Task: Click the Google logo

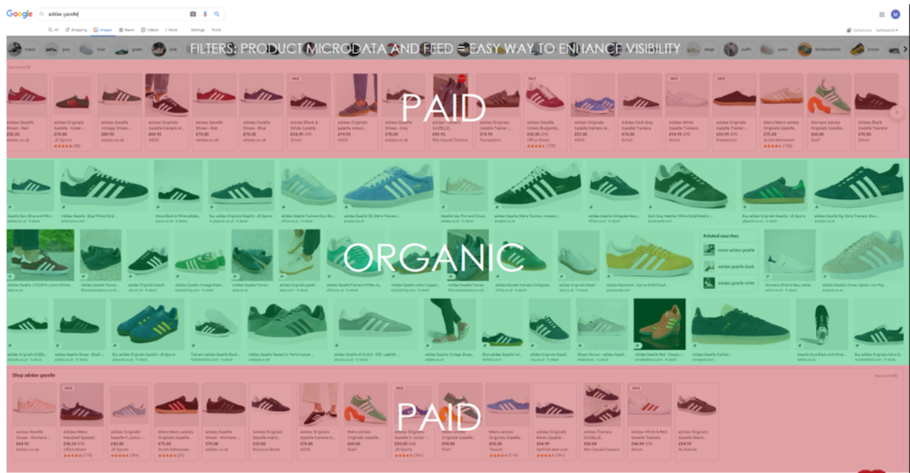Action: coord(19,14)
